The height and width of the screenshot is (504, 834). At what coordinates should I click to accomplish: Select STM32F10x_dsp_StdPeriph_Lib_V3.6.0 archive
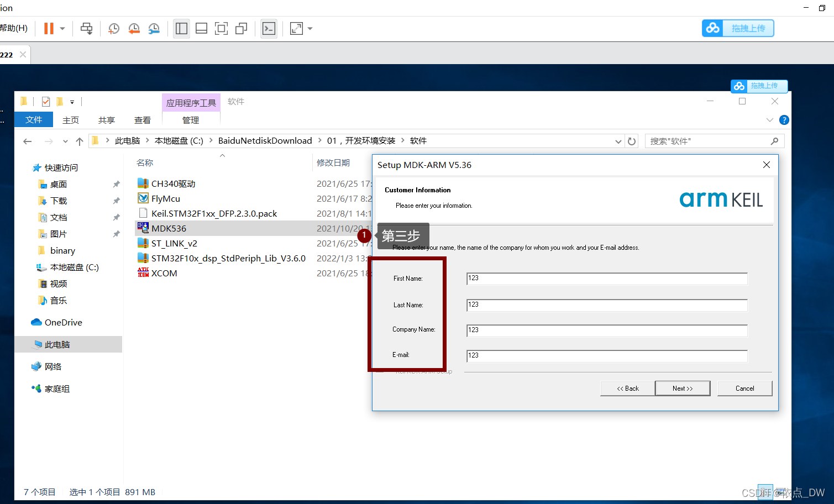[228, 258]
